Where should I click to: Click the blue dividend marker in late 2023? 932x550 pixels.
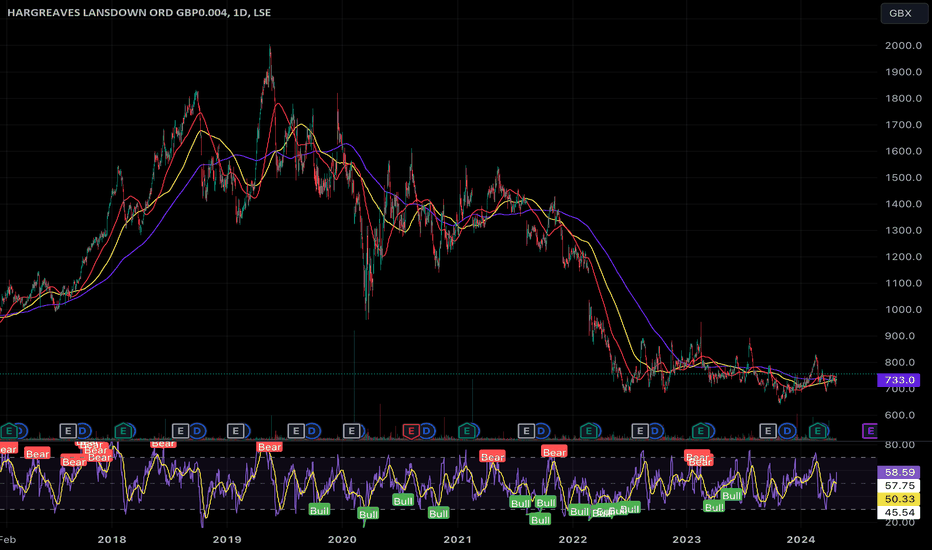pos(788,430)
